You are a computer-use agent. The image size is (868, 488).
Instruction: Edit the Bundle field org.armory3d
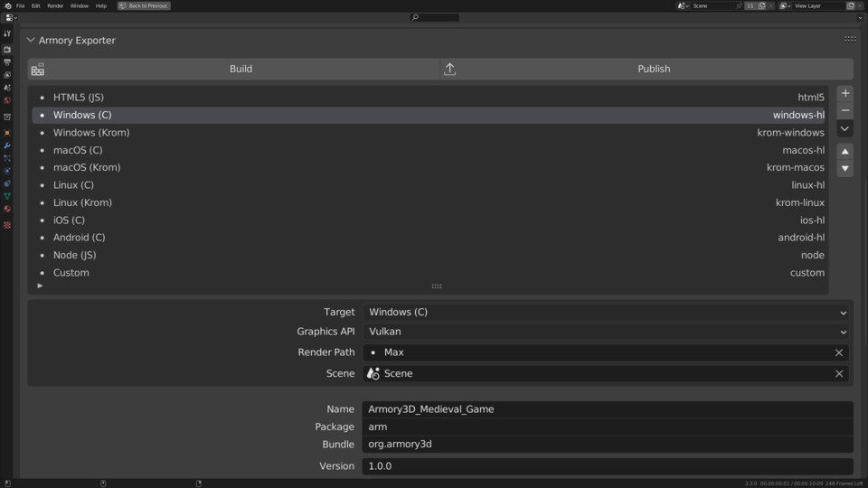tap(608, 445)
